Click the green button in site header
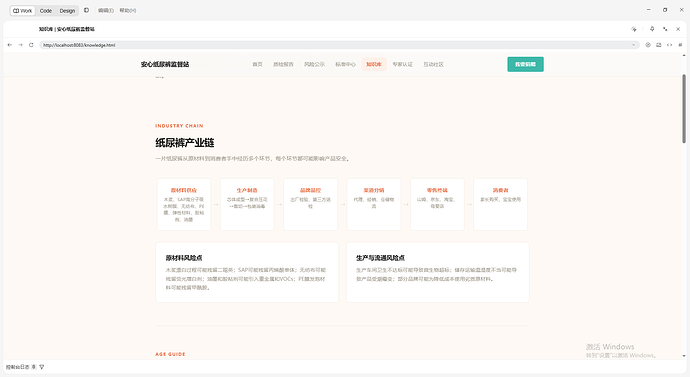690x377 pixels. 525,64
